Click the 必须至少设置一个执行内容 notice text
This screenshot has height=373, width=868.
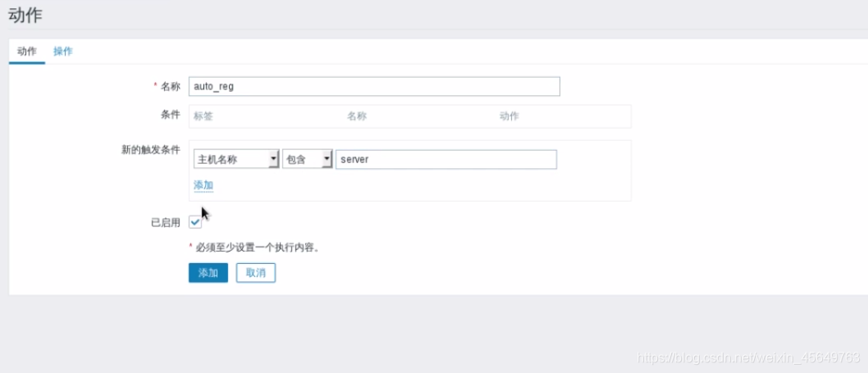[x=258, y=248]
